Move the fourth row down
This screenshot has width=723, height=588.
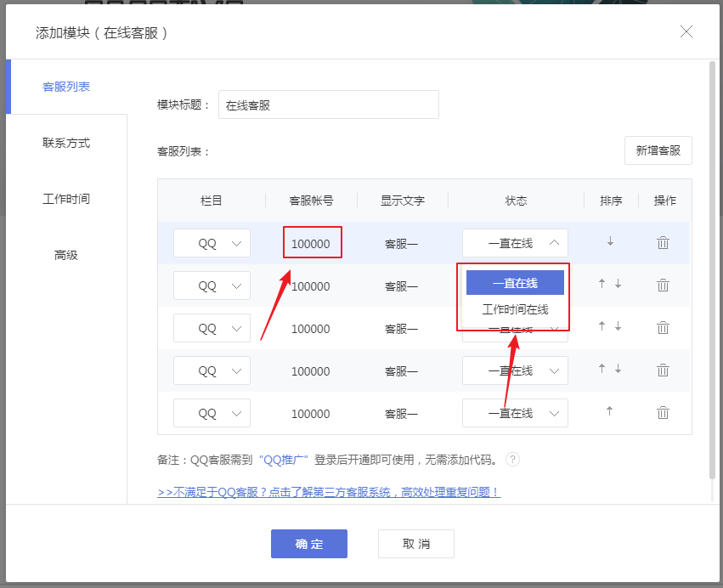click(x=618, y=369)
